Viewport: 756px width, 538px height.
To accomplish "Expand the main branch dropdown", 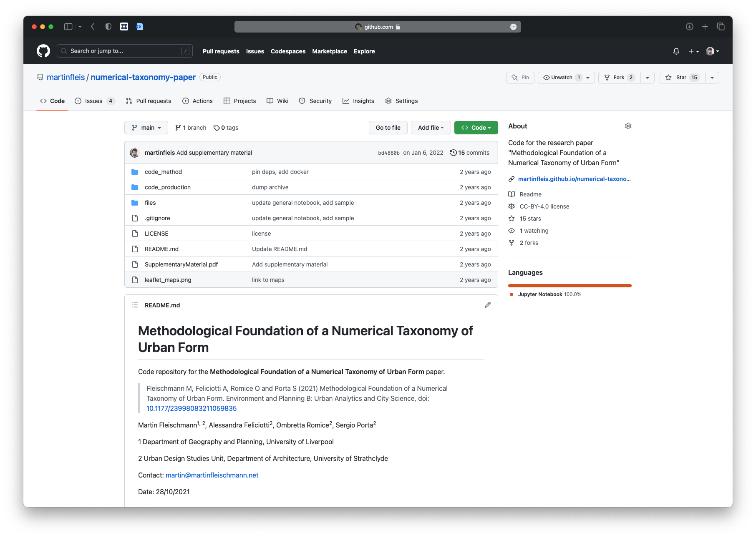I will (146, 128).
